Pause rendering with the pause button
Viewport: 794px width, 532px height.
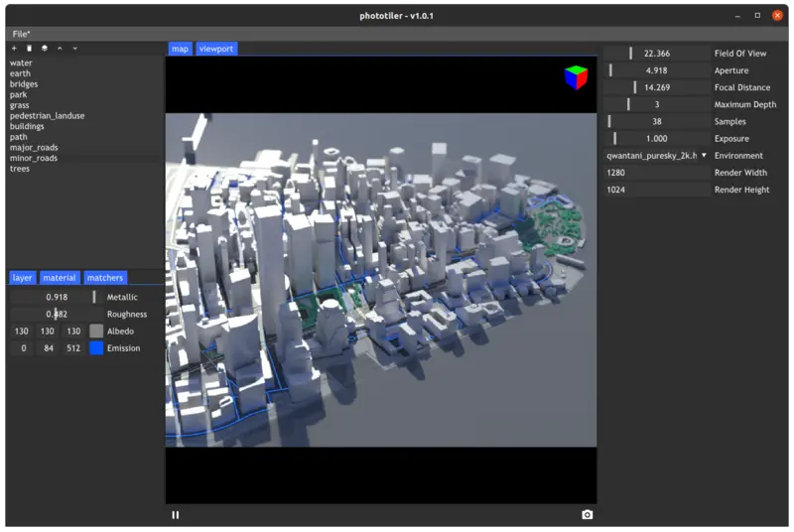pos(176,515)
